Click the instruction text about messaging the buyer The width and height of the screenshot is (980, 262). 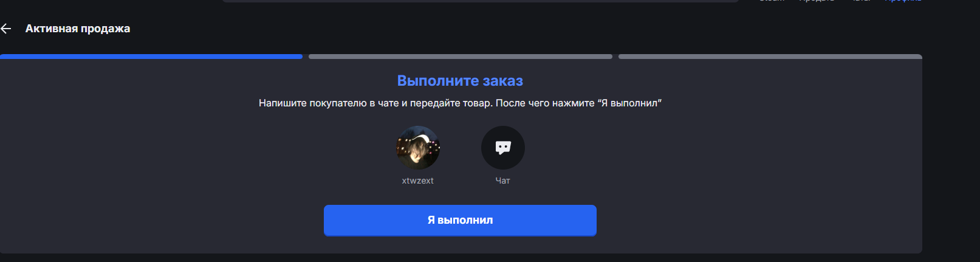(460, 103)
